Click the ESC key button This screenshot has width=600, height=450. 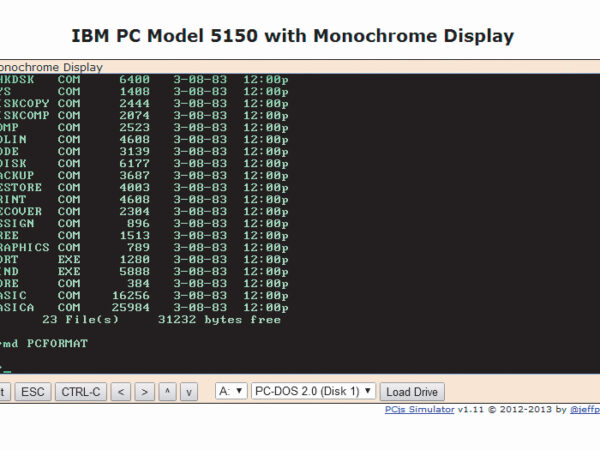pos(33,391)
